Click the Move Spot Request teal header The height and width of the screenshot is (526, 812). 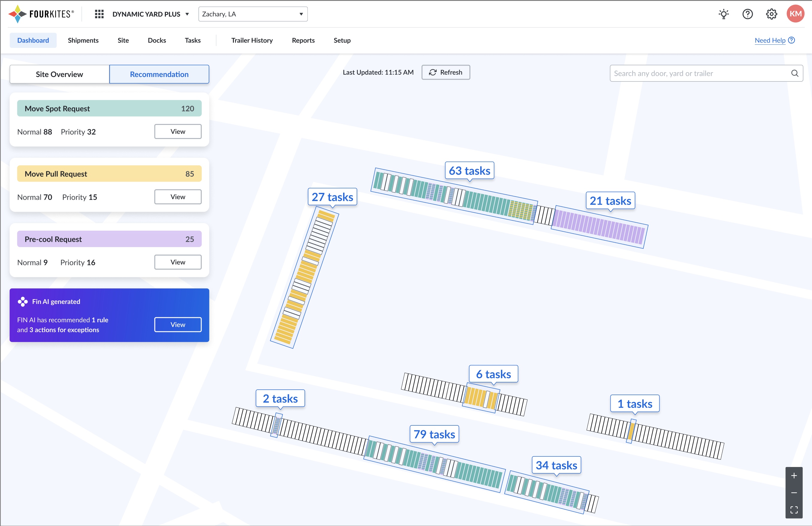[x=109, y=108]
